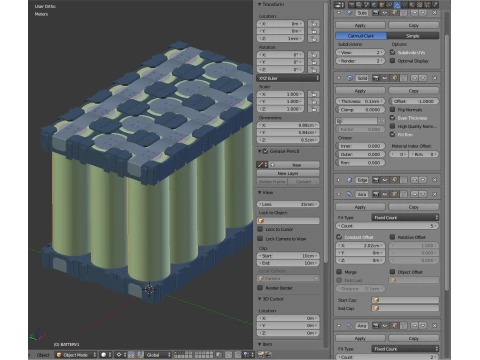Open the viewport shading dropdown
The height and width of the screenshot is (360, 480).
click(x=106, y=355)
